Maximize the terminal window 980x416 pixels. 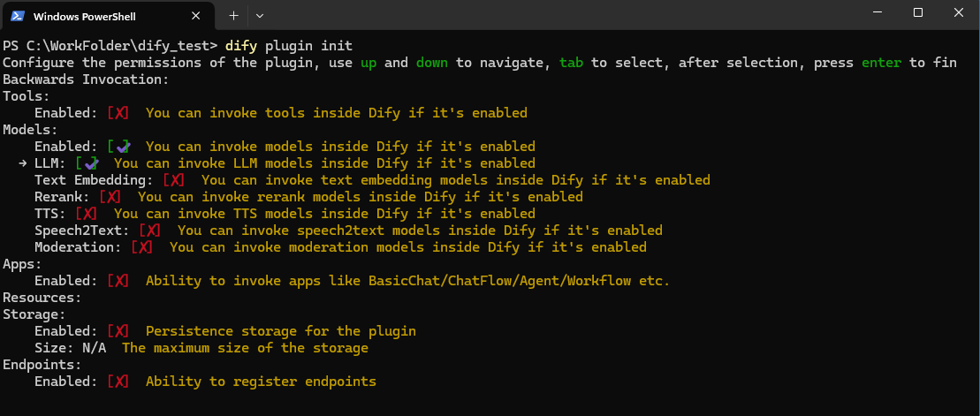(x=918, y=13)
